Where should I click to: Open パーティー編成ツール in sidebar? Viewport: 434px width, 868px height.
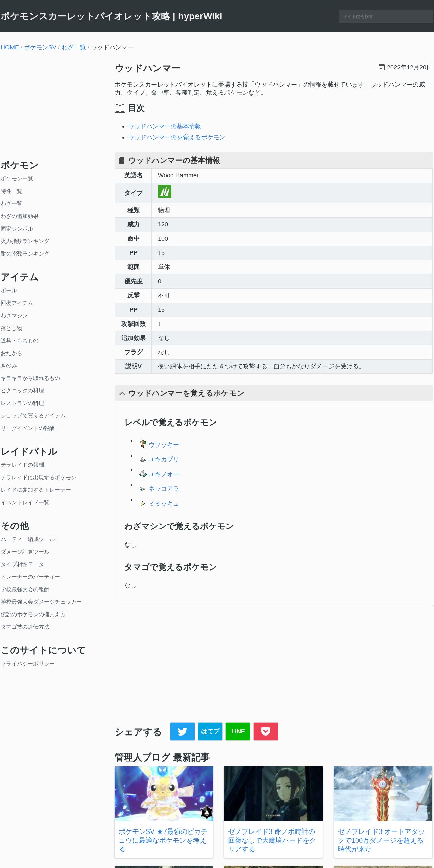[28, 539]
